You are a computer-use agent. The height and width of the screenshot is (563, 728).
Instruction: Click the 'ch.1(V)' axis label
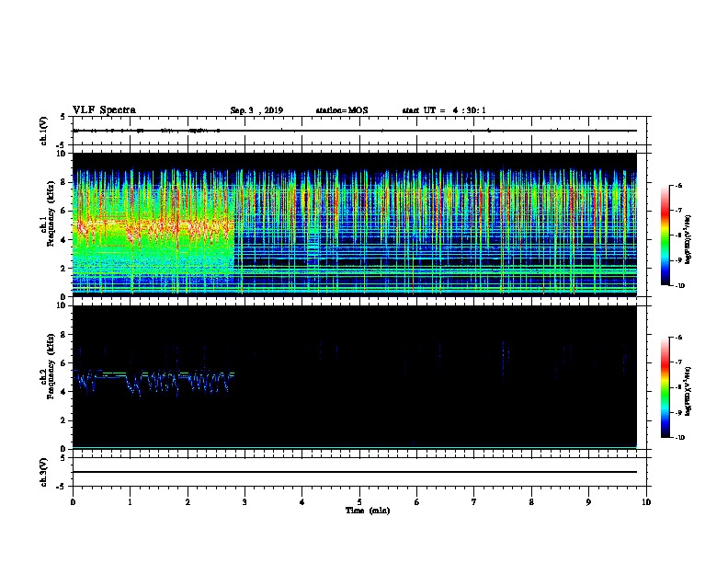tap(44, 131)
